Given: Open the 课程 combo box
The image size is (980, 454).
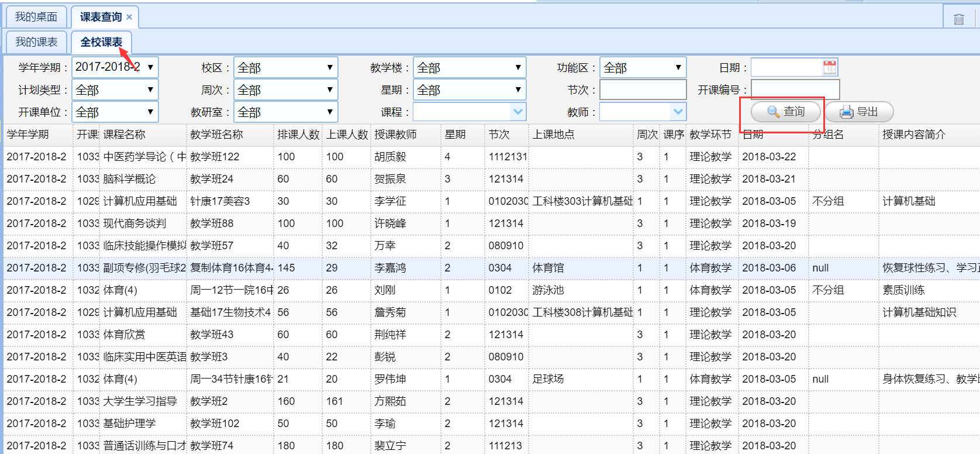Looking at the screenshot, I should click(x=470, y=112).
